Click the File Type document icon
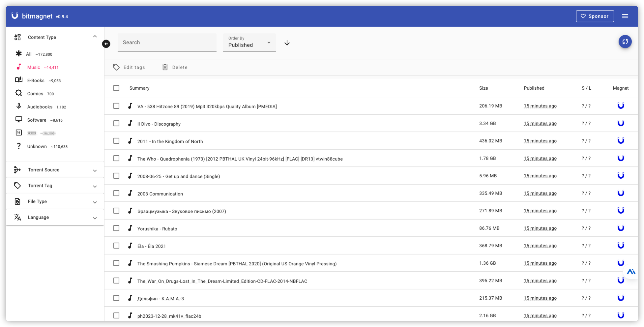Screen dimensions: 644x327 tap(17, 201)
